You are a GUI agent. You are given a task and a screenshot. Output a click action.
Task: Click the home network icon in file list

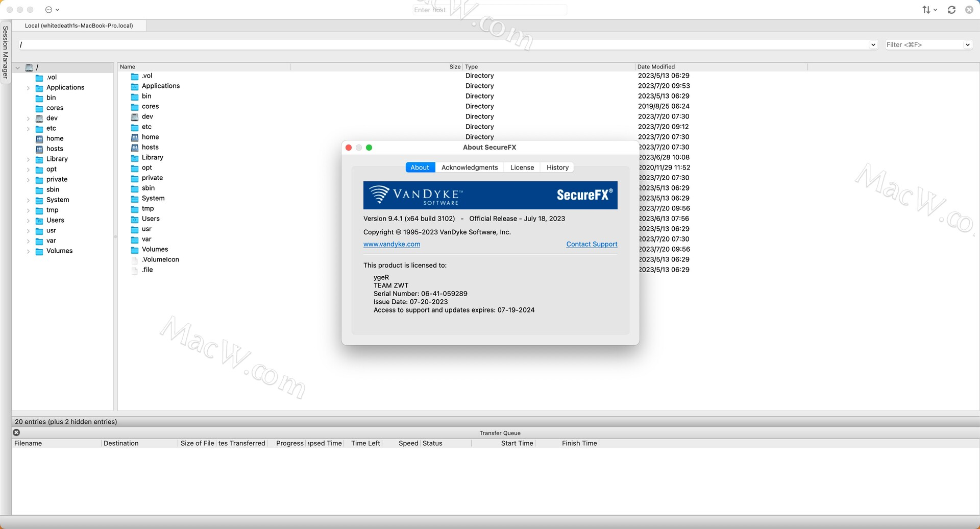click(135, 137)
